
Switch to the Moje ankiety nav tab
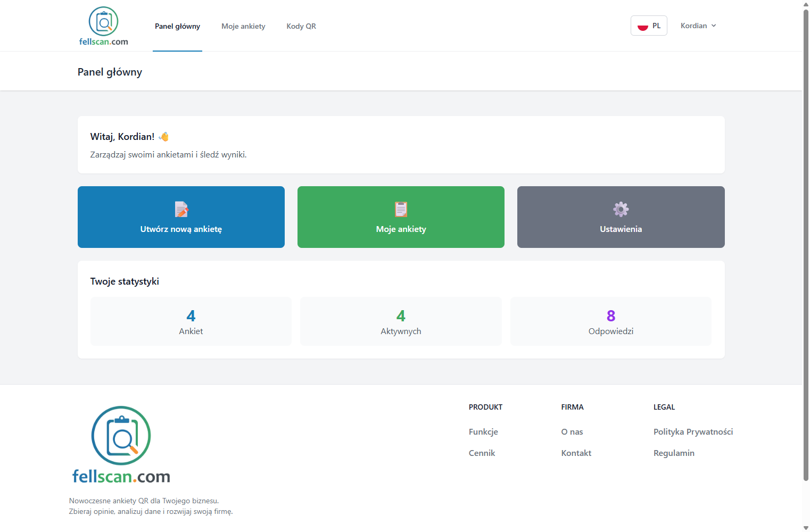coord(243,26)
